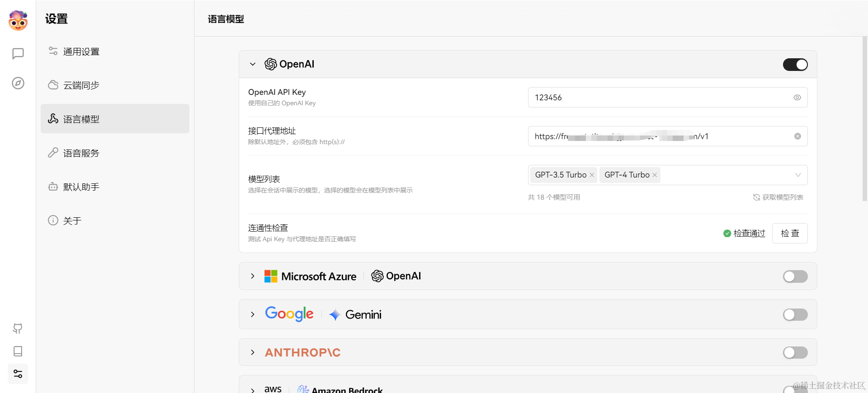Open the discover compass icon
This screenshot has height=393, width=868.
pos(18,83)
